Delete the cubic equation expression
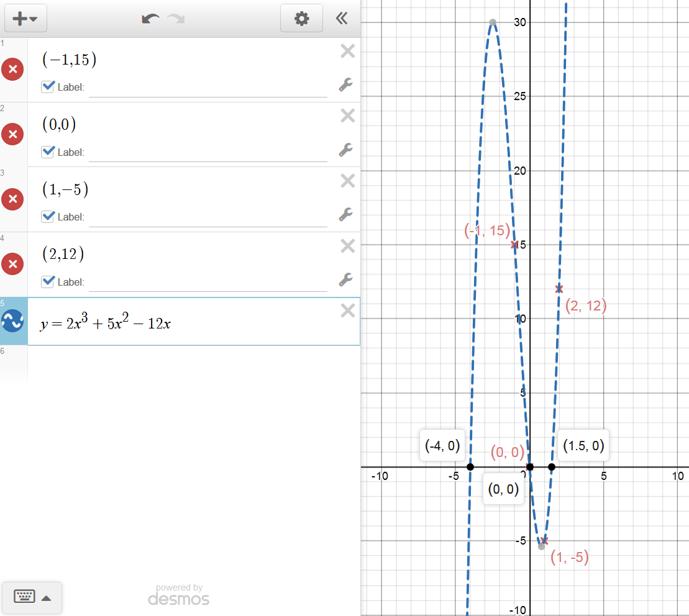Viewport: 689px width, 616px height. tap(347, 310)
